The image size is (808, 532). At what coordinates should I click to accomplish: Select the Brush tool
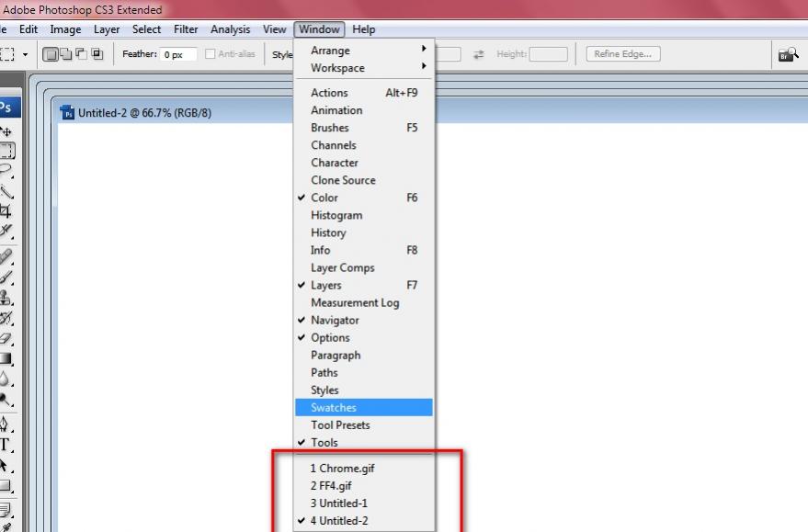(6, 277)
